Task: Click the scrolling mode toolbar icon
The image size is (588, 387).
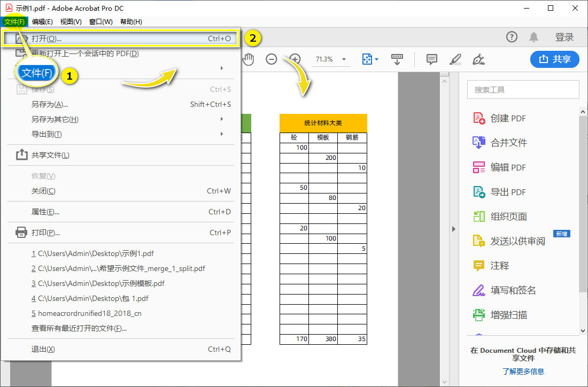Action: [397, 59]
